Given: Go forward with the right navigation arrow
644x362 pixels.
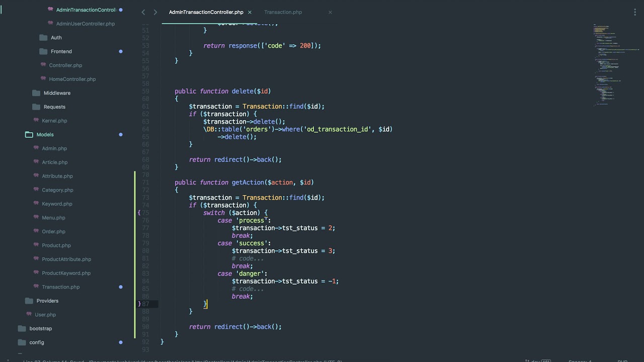Looking at the screenshot, I should 155,12.
